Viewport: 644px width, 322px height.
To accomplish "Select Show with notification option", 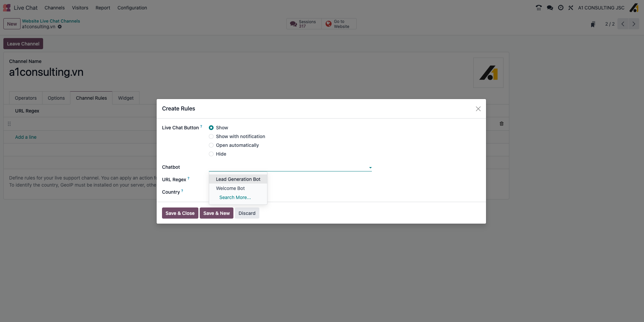I will pyautogui.click(x=211, y=136).
